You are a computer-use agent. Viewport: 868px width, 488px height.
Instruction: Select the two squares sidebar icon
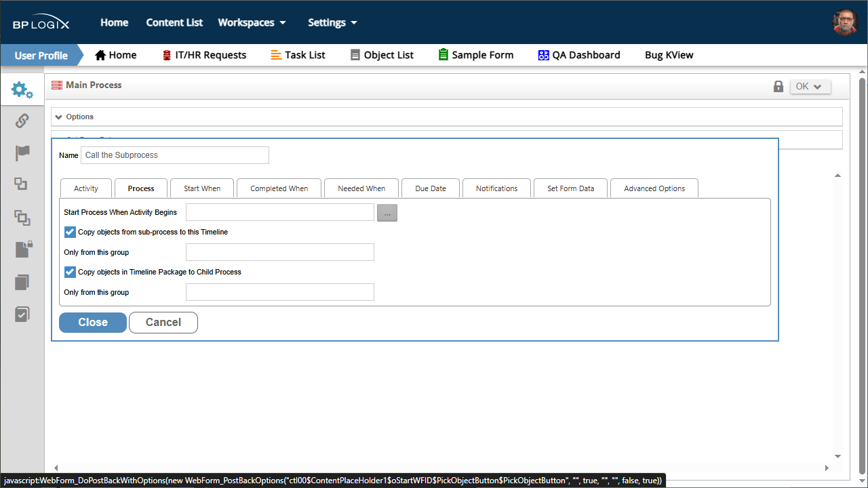pos(21,184)
